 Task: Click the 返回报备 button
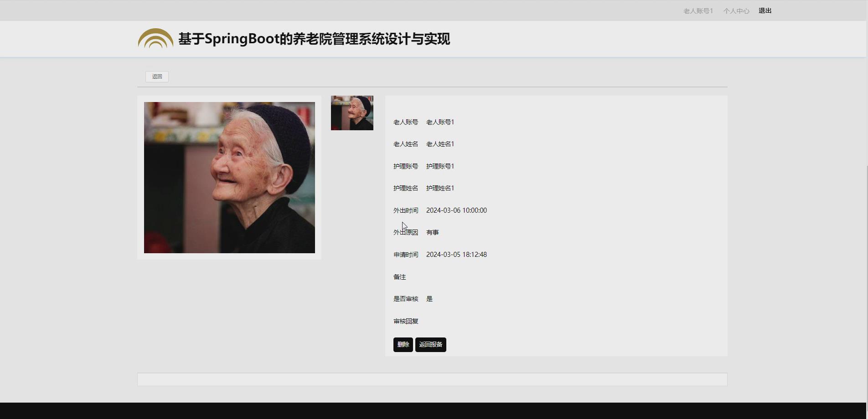click(x=430, y=345)
